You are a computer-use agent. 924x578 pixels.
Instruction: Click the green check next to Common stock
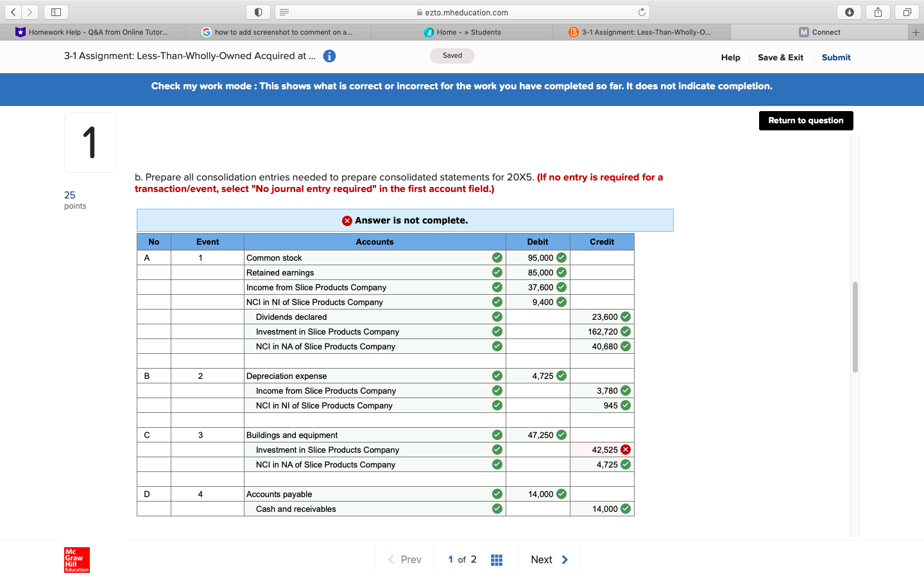click(497, 258)
